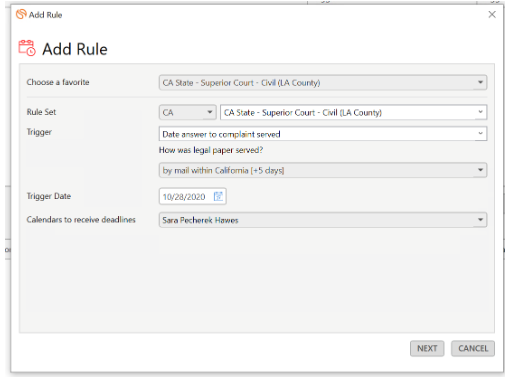Open the Choose a favorite dropdown arrow
Screen dimensions: 513x380
click(x=480, y=82)
